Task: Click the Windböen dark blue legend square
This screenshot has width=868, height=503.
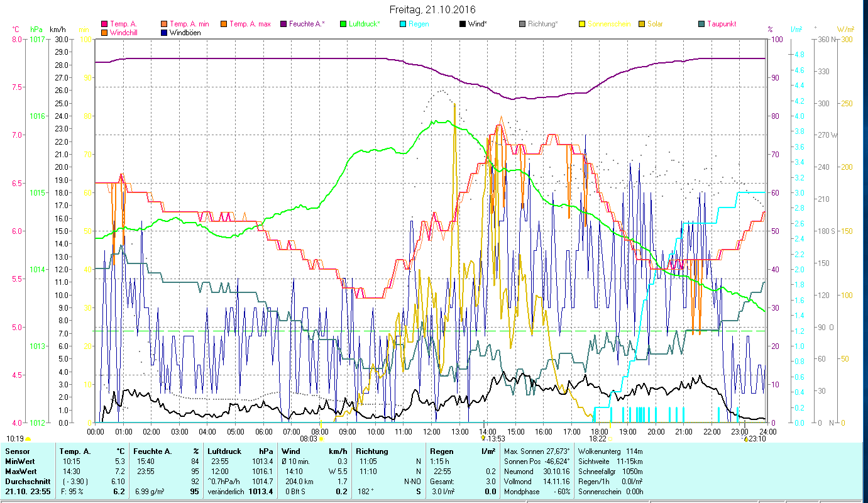Action: [164, 33]
